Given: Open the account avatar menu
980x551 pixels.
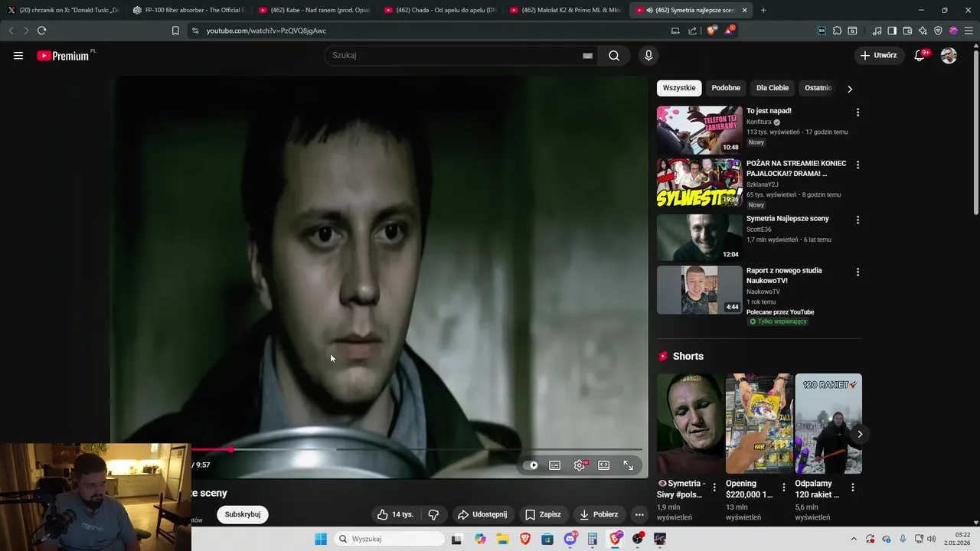Looking at the screenshot, I should tap(949, 55).
